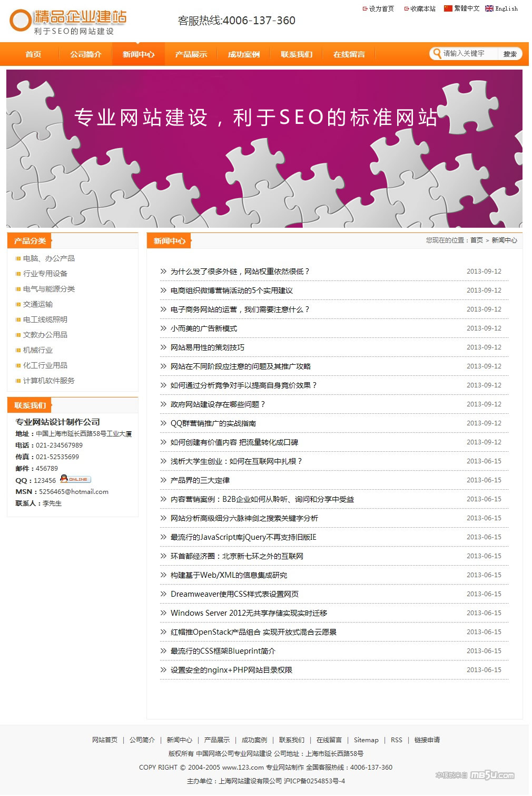The height and width of the screenshot is (796, 532).
Task: Go to 产品展示 in the navigation bar
Action: 191,54
